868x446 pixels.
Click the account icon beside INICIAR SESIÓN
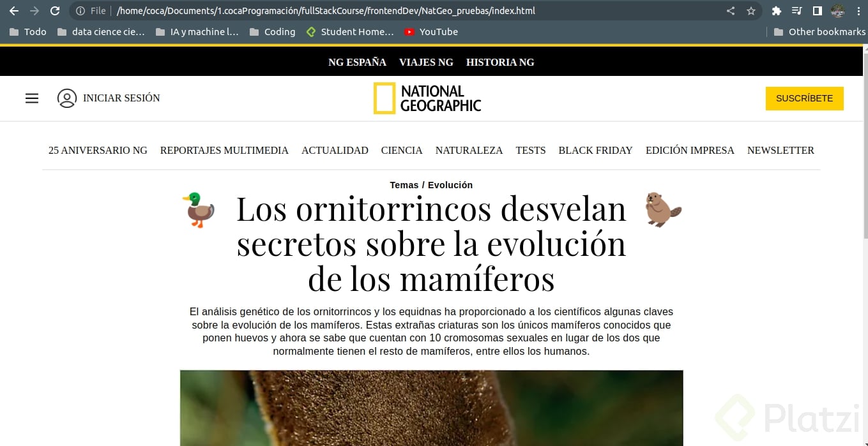coord(67,98)
